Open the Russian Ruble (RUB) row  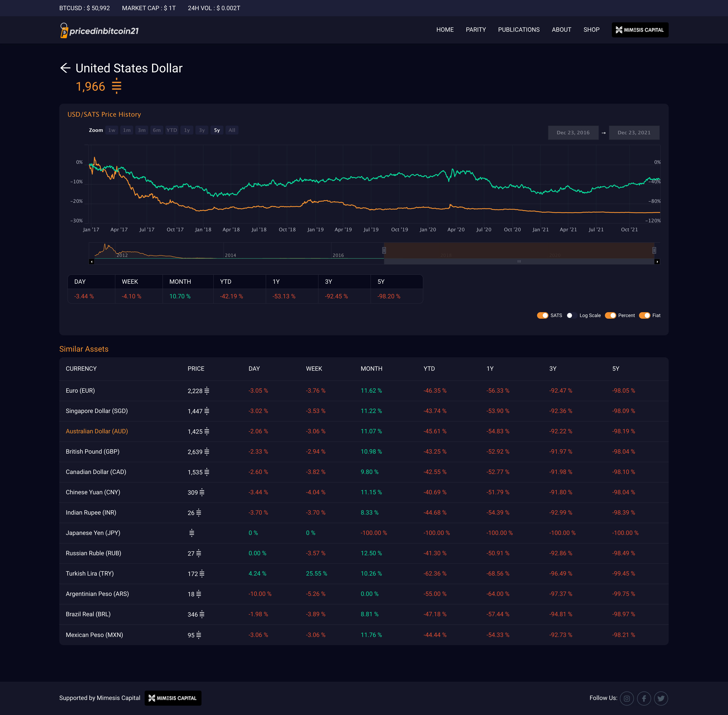tap(364, 553)
